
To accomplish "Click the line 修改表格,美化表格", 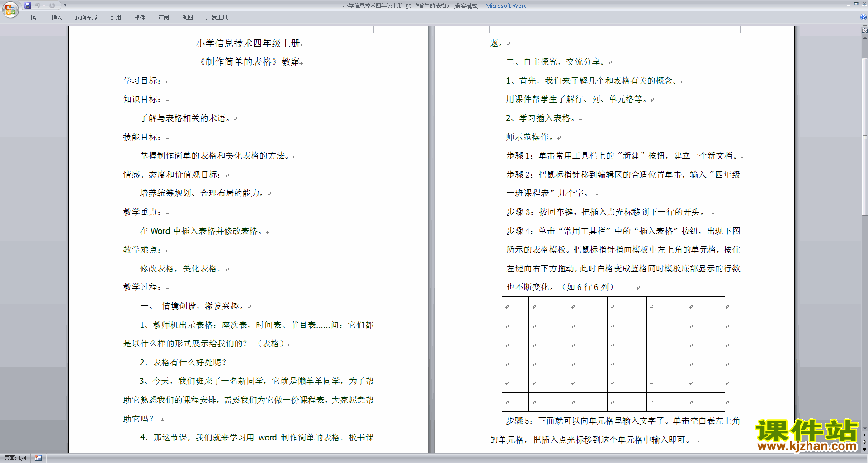I will pyautogui.click(x=181, y=269).
